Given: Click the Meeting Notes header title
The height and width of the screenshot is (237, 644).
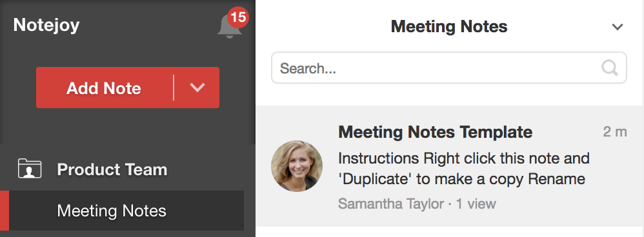Looking at the screenshot, I should pos(449,26).
